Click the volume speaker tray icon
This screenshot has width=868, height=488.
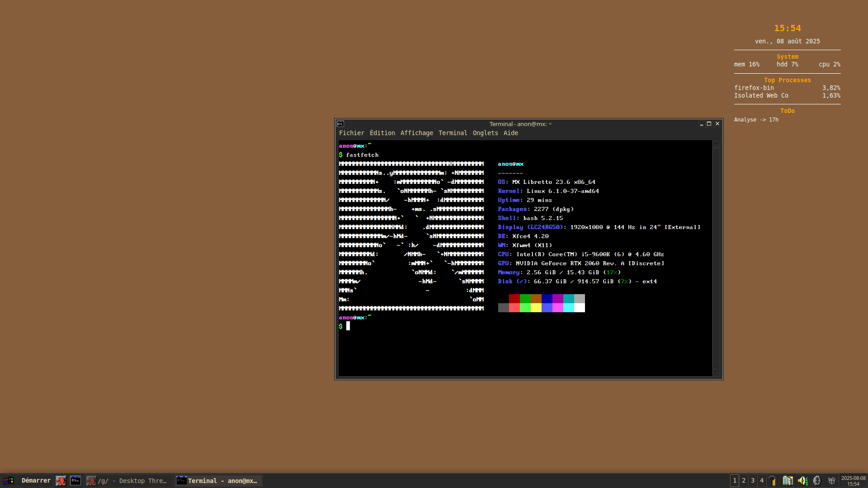(802, 481)
